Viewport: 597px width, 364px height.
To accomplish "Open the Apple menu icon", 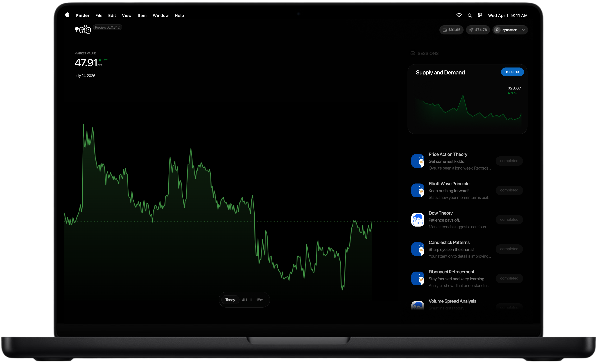I will [67, 15].
